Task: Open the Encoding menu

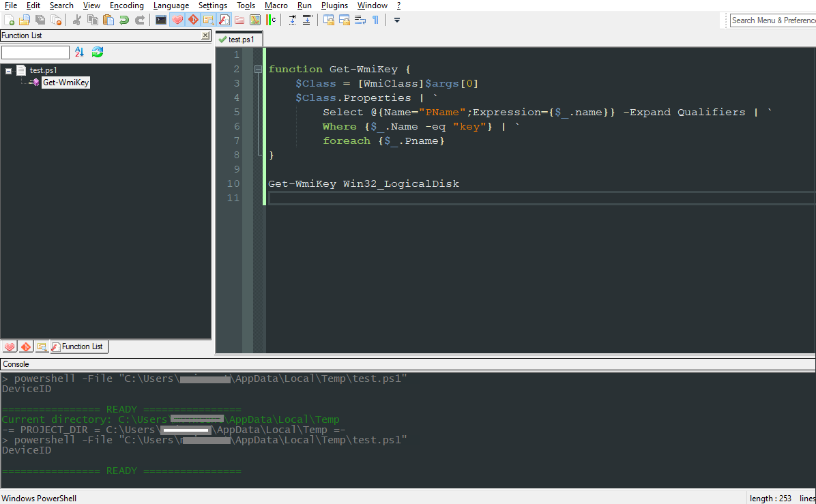Action: click(126, 5)
